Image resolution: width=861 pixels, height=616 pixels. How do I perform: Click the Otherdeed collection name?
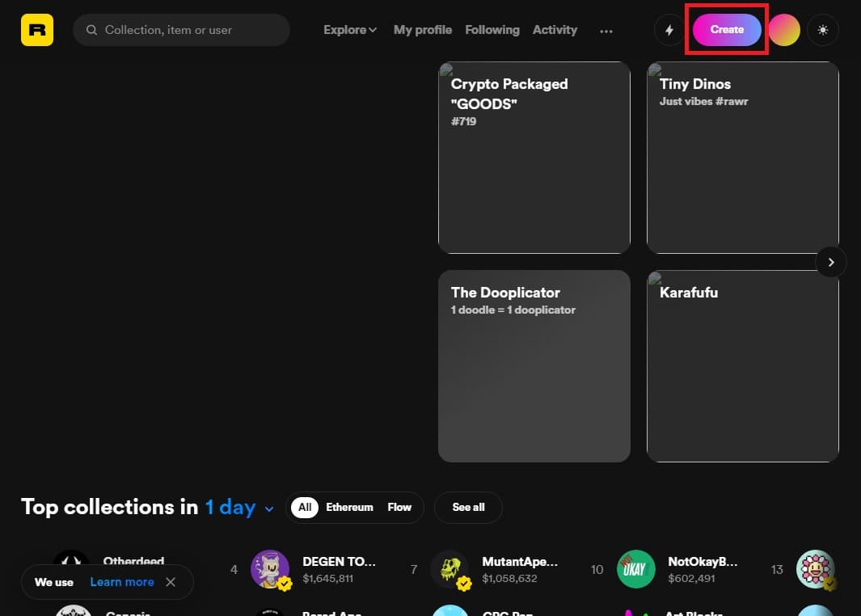point(133,560)
